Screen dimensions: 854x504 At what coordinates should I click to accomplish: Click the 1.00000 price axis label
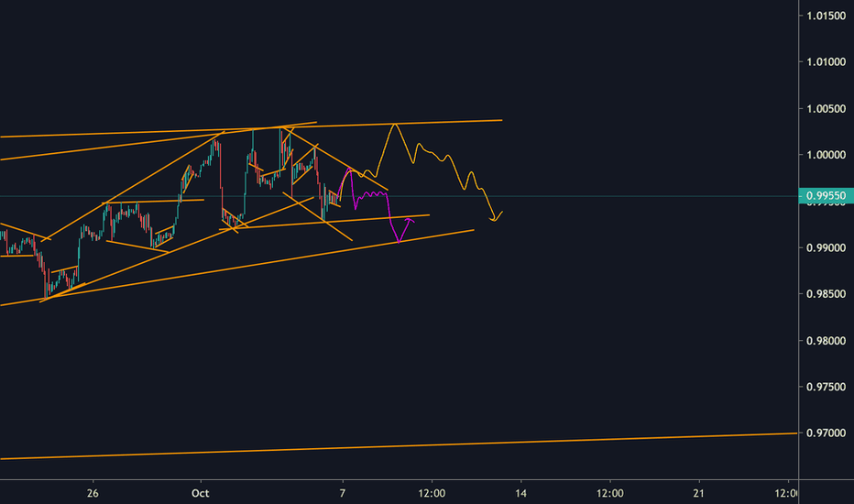point(826,155)
